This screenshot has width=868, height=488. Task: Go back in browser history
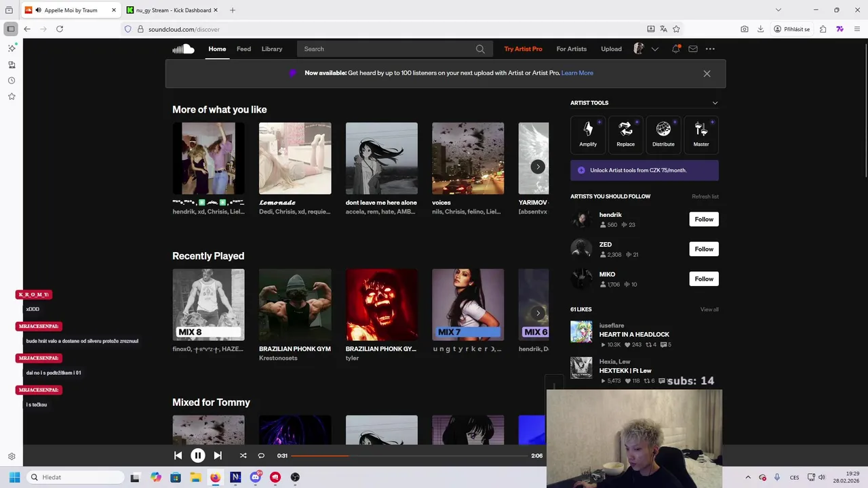[26, 29]
